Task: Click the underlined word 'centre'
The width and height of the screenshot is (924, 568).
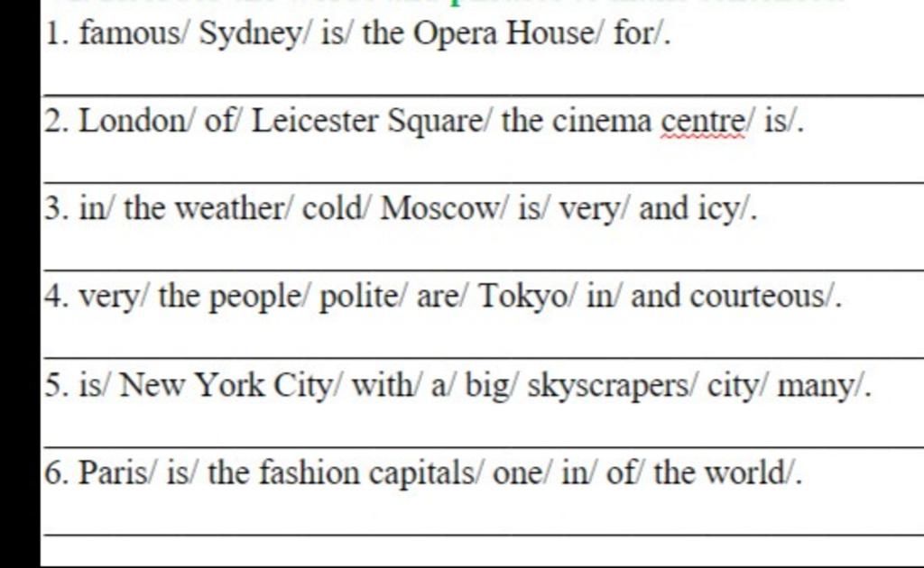Action: [703, 122]
